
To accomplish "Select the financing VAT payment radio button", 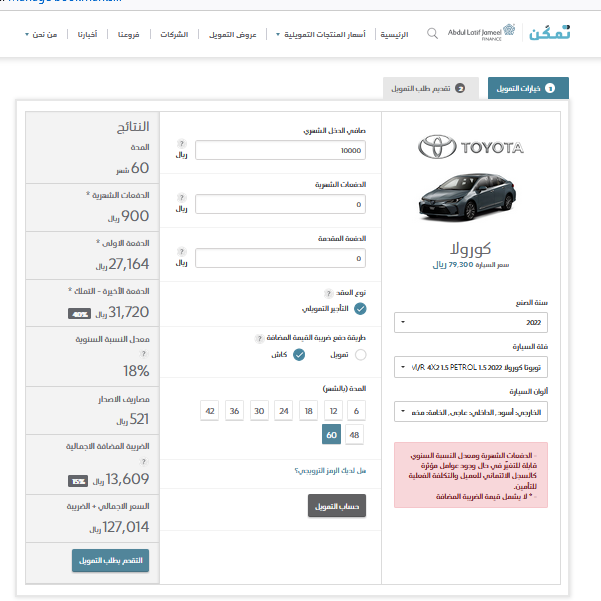I will click(x=360, y=355).
